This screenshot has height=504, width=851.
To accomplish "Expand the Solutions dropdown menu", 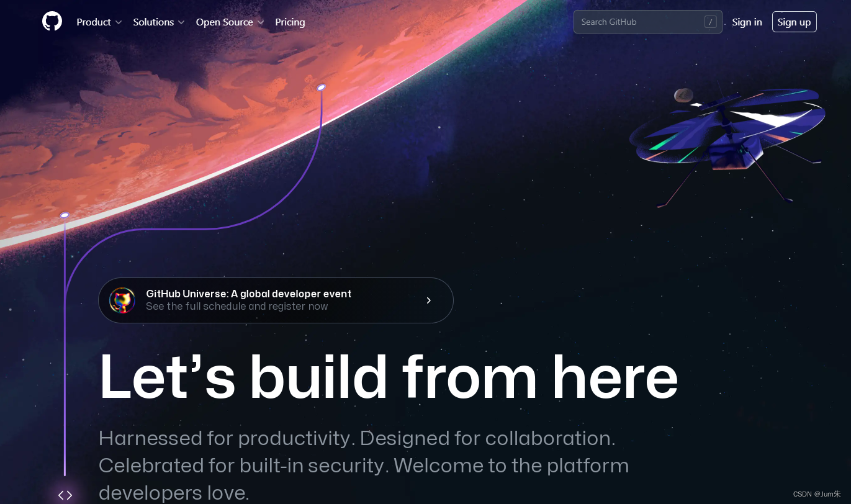I will click(x=159, y=22).
